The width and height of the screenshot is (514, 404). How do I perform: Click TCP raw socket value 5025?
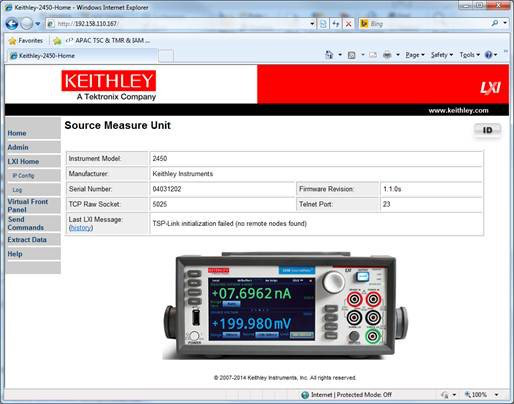pyautogui.click(x=160, y=204)
